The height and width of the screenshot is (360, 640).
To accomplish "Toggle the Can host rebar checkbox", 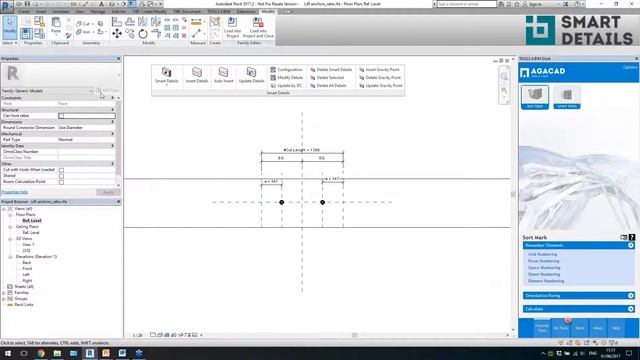I will [x=61, y=116].
